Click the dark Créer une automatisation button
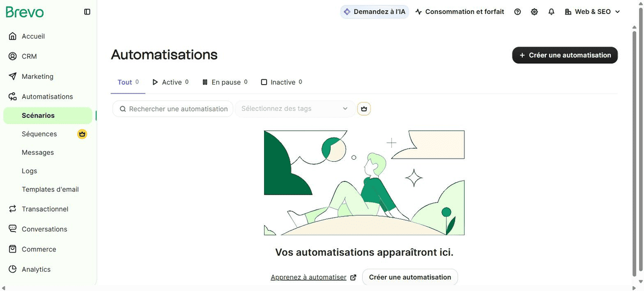This screenshot has height=291, width=644. pos(565,55)
